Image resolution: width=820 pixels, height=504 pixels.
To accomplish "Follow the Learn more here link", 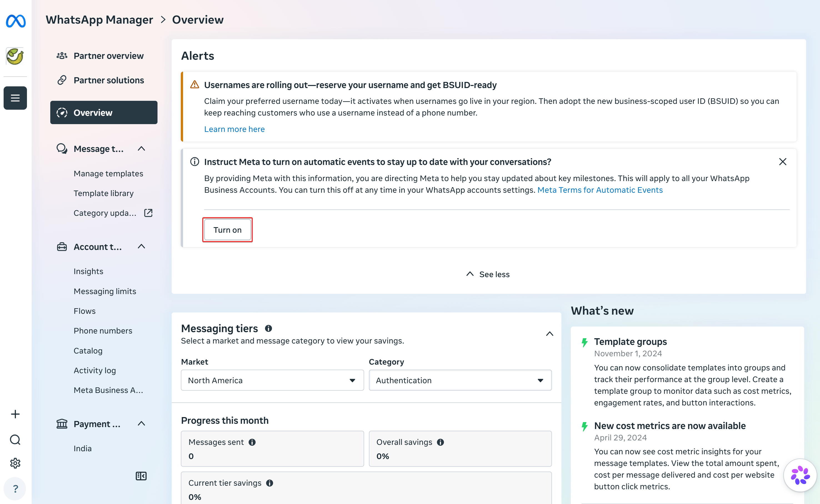I will (x=234, y=129).
